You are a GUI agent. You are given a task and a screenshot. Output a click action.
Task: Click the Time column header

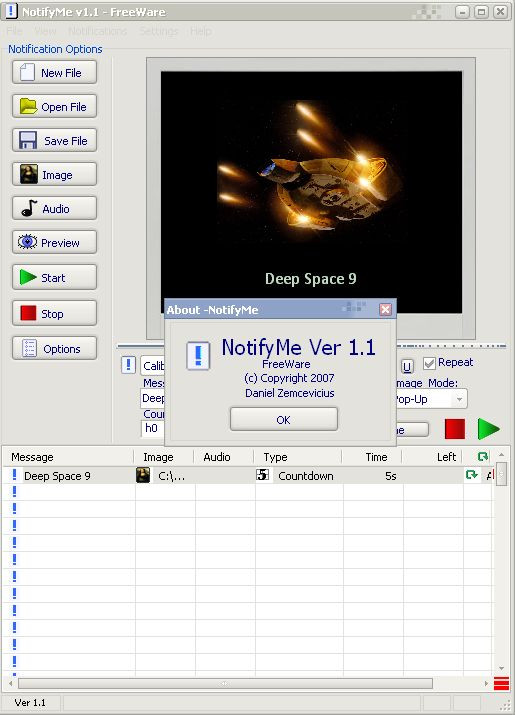(372, 457)
